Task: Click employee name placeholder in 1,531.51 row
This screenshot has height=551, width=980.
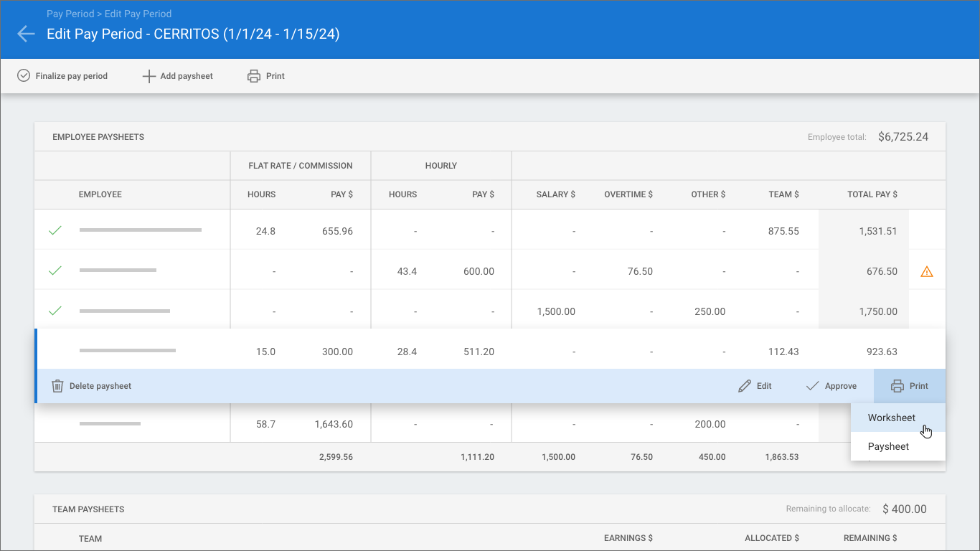Action: 141,230
